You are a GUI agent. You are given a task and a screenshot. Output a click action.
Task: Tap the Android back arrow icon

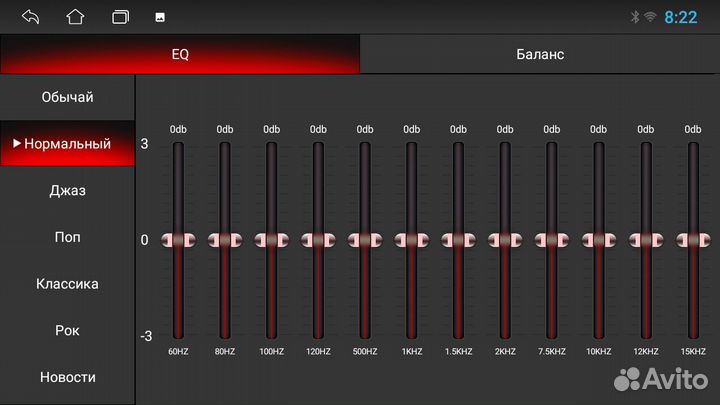30,17
